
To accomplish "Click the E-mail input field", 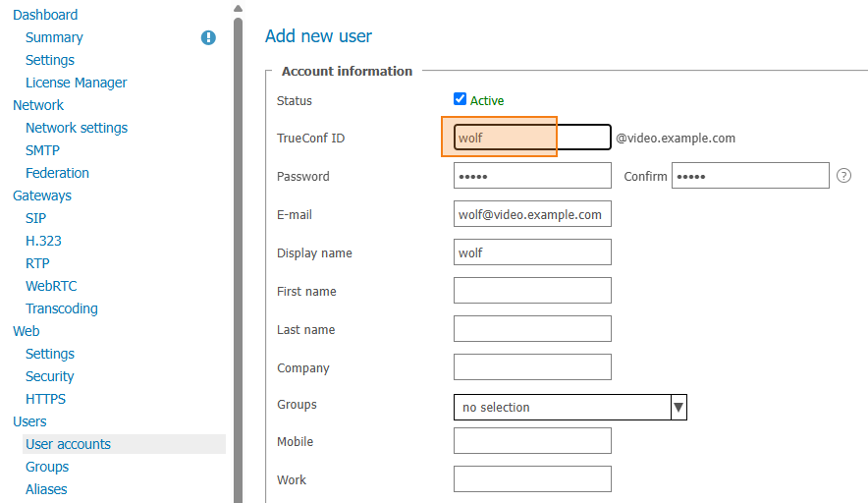I will 532,214.
